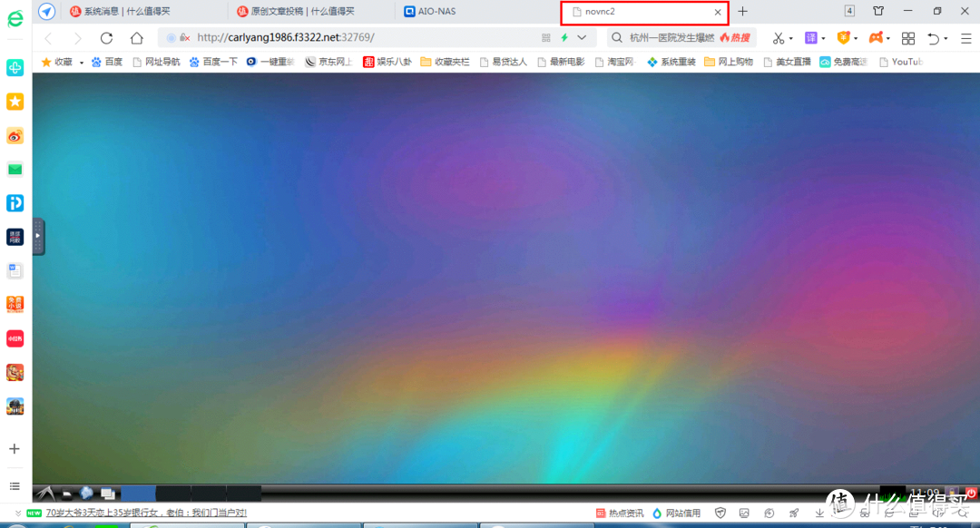Click the blue compass icon beside tabs

pos(46,11)
